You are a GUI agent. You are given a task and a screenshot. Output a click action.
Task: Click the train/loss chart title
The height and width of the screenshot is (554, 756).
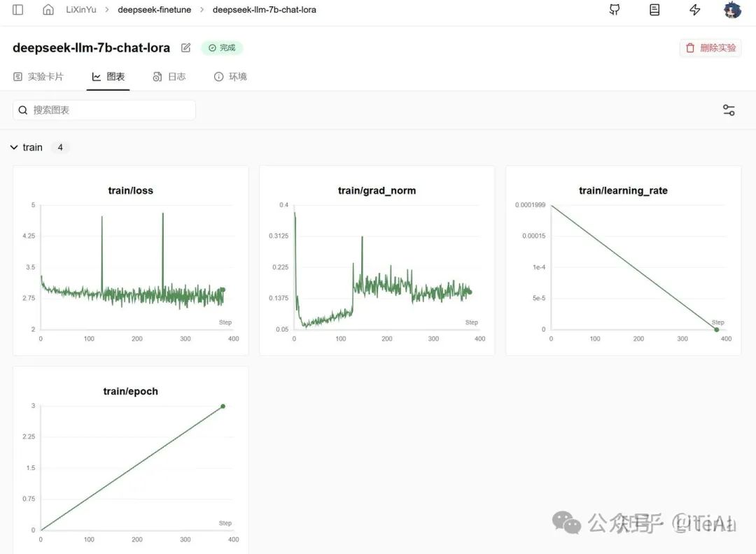(131, 191)
